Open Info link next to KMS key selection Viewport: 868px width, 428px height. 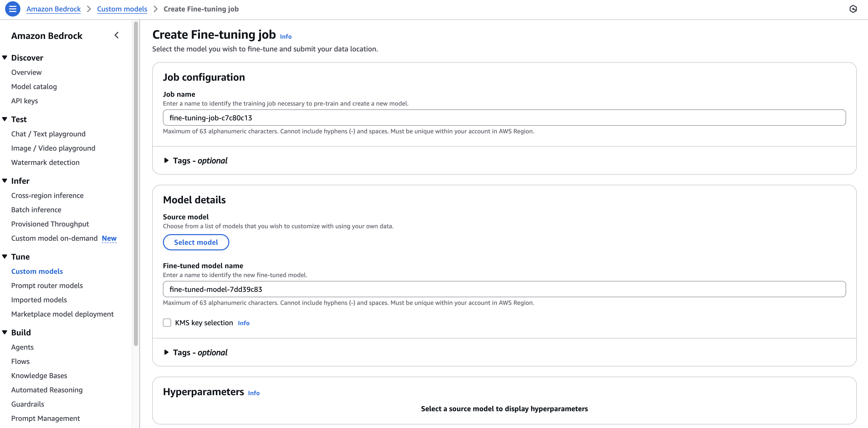pos(243,323)
